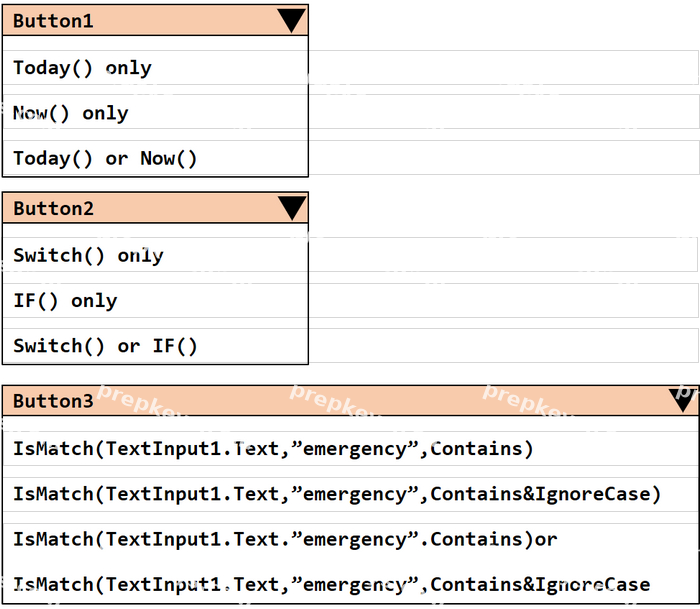Choose IsMatch Contains)or option line

[350, 540]
